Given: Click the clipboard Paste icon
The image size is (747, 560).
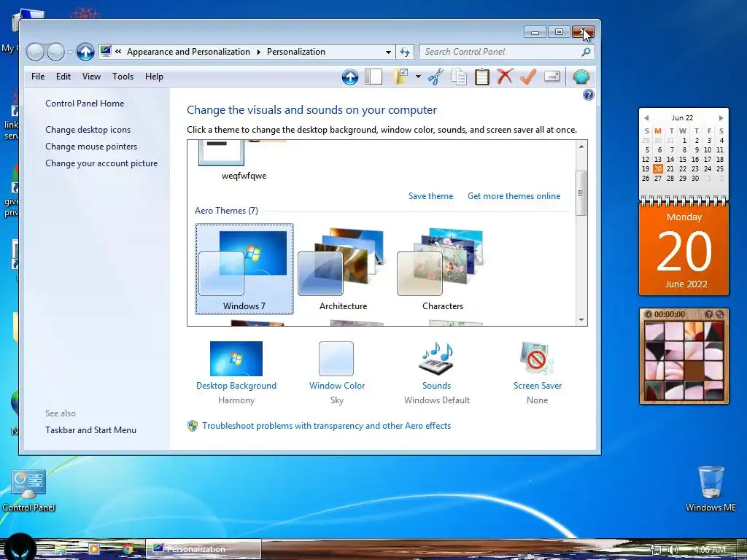Looking at the screenshot, I should click(481, 77).
